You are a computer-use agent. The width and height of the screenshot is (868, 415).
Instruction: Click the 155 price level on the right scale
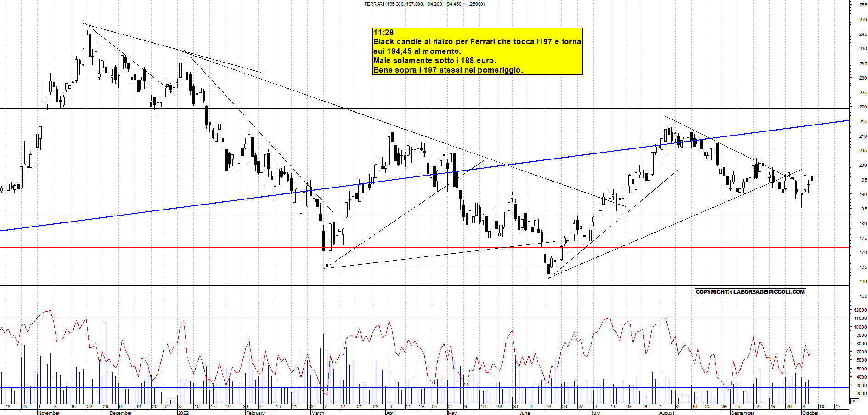863,296
